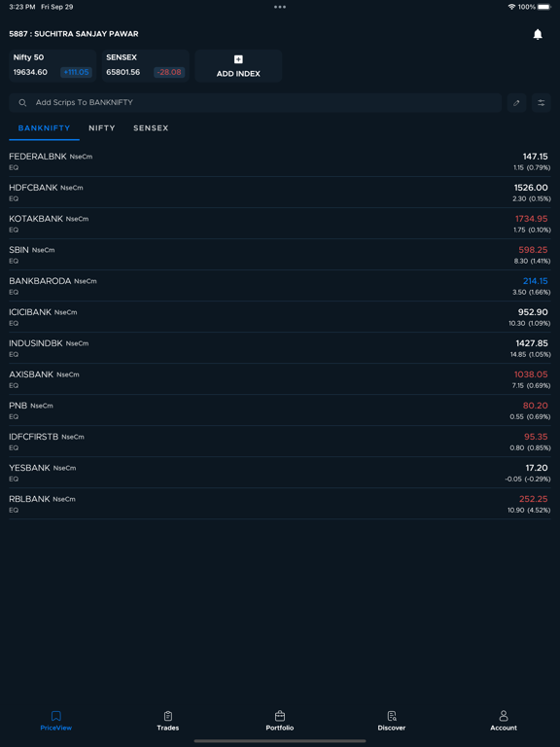This screenshot has width=560, height=747.
Task: Select the HDFCBANK scrip name
Action: [x=33, y=188]
